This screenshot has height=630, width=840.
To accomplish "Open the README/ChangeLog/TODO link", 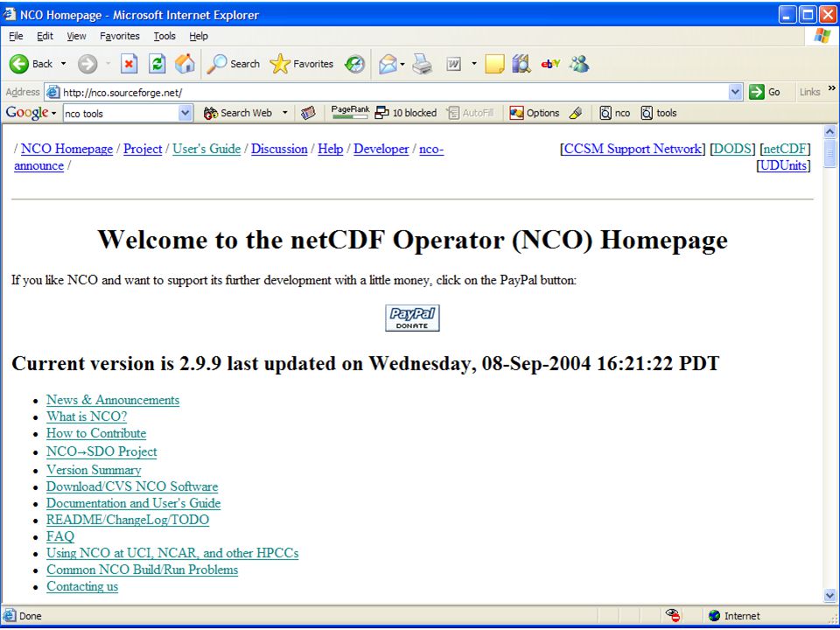I will click(128, 520).
